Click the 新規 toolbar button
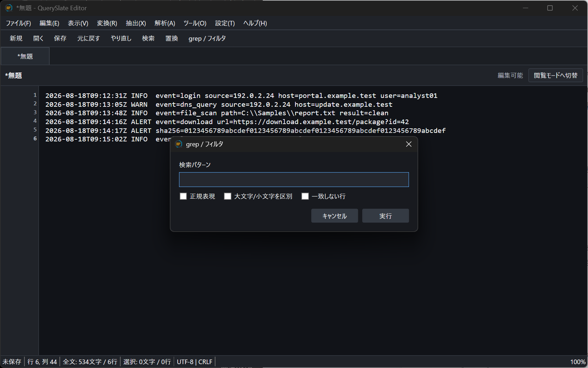This screenshot has width=588, height=368. tap(16, 39)
